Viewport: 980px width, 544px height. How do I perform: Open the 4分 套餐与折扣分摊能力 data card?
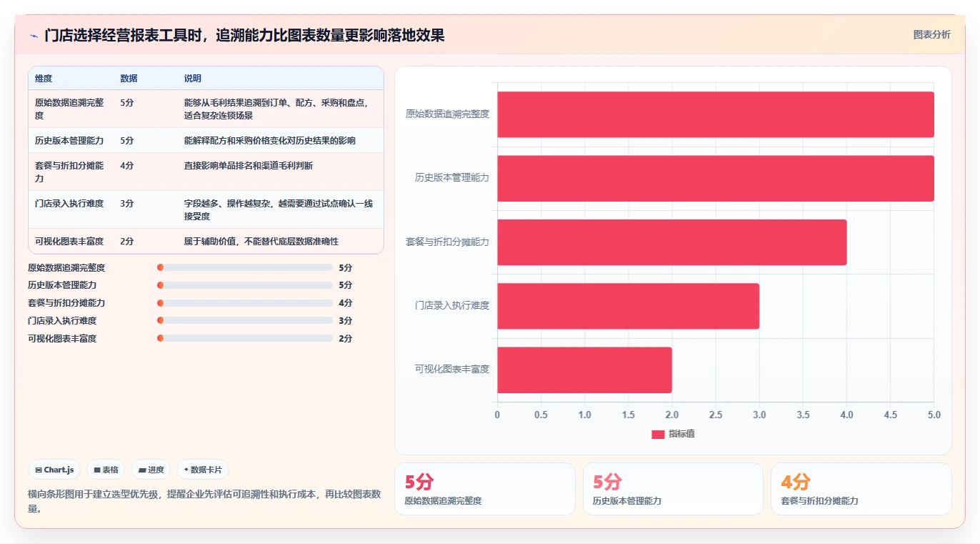pyautogui.click(x=861, y=489)
